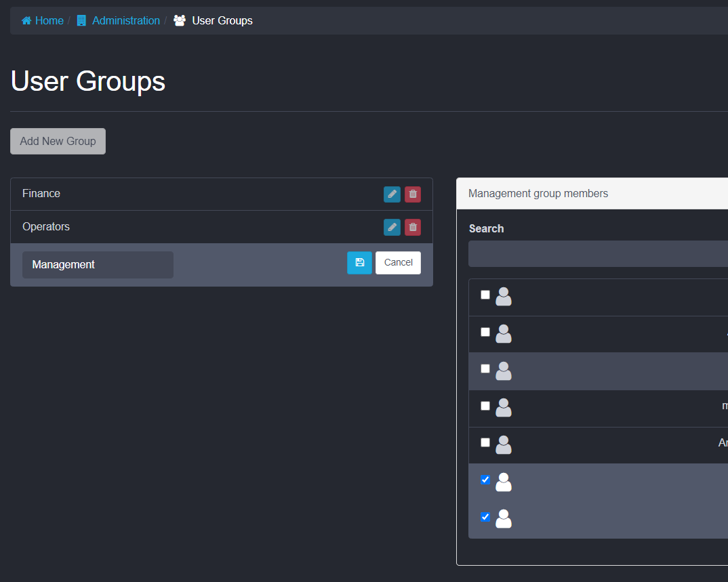Check the first user checkbox in members list

tap(485, 295)
